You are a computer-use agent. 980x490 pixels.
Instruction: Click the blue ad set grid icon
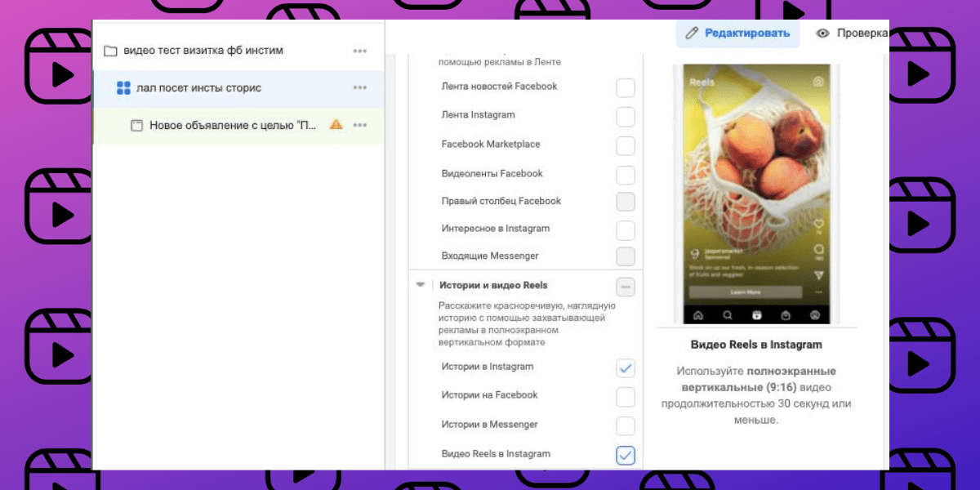(x=123, y=87)
